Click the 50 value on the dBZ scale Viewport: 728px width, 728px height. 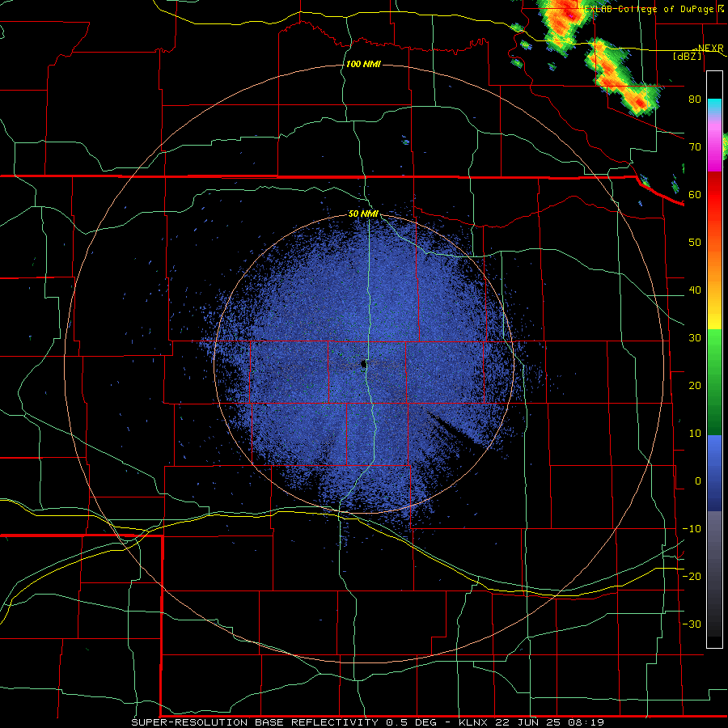(x=695, y=243)
